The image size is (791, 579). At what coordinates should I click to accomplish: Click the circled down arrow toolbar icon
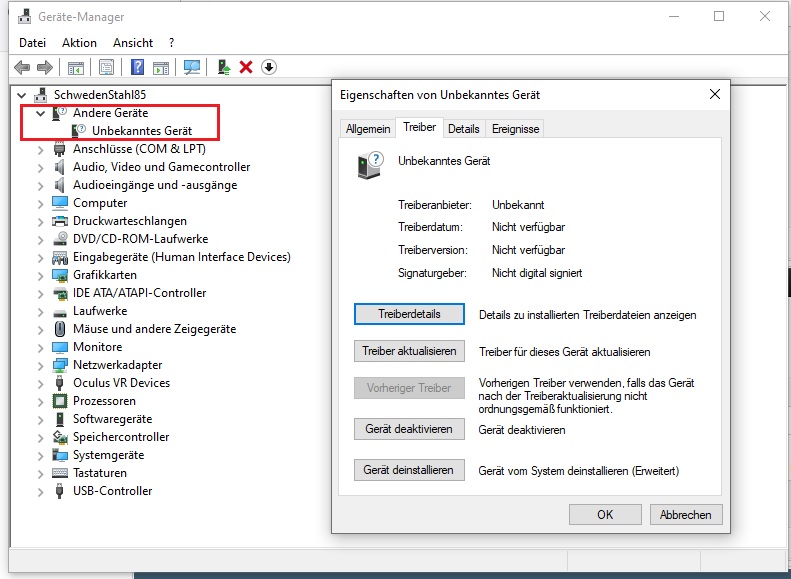(x=268, y=67)
